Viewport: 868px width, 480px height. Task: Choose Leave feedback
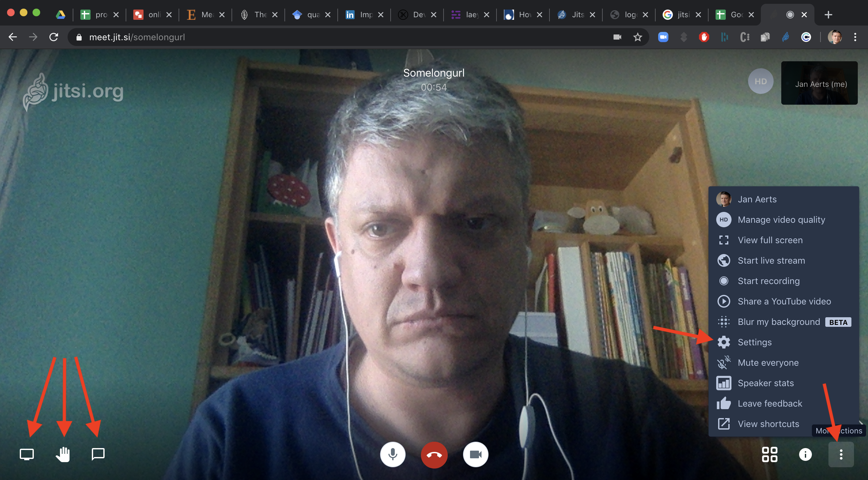coord(783,403)
